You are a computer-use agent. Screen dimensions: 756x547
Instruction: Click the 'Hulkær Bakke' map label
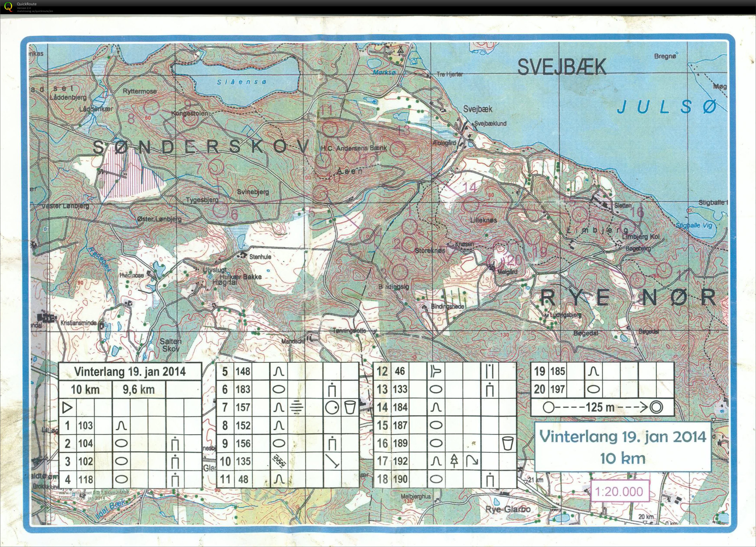(241, 276)
